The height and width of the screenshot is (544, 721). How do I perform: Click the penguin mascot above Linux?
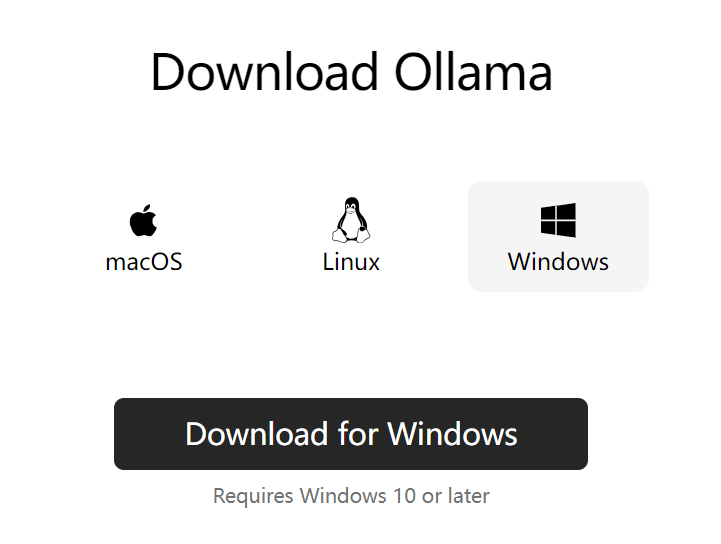tap(351, 220)
